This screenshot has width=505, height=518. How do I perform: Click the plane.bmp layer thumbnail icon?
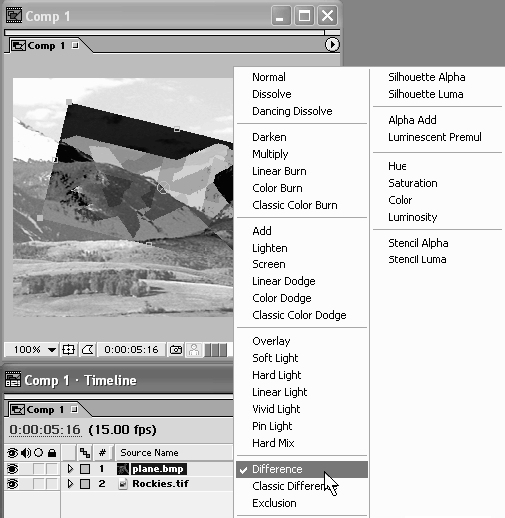pos(123,469)
